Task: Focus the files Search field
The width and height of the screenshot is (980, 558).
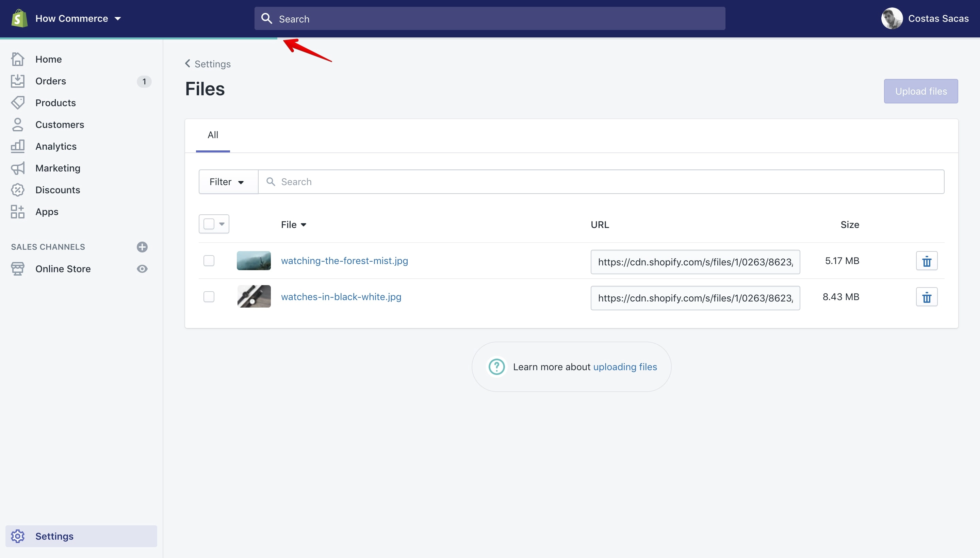Action: pyautogui.click(x=601, y=182)
